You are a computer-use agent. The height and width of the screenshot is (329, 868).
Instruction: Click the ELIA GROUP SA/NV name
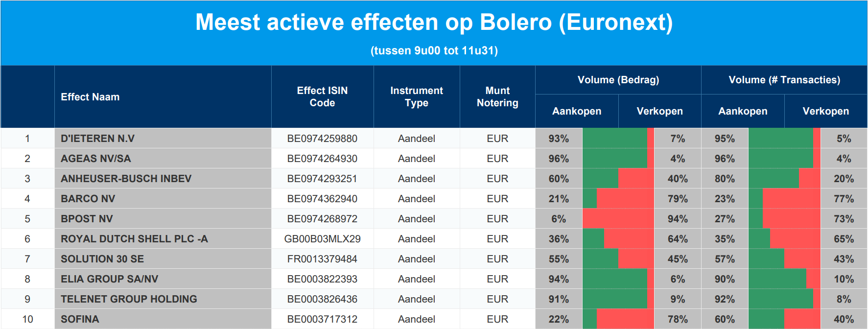point(110,279)
